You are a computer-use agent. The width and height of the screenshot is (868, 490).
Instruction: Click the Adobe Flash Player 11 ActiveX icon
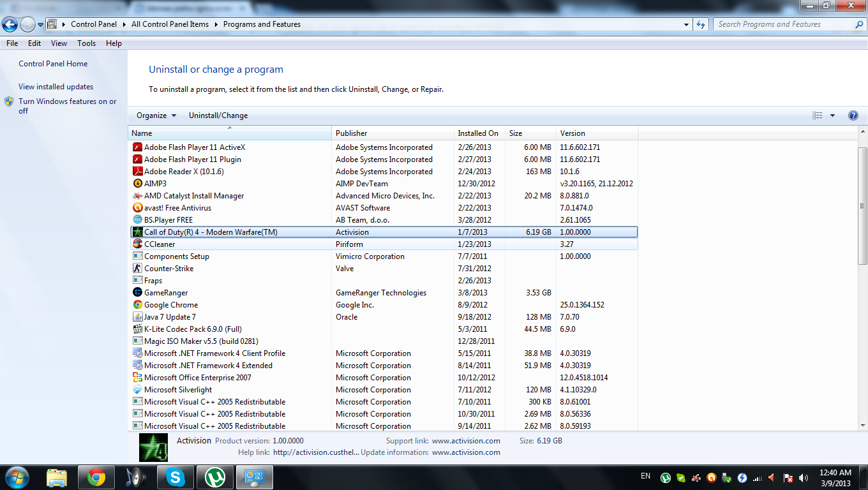tap(137, 147)
